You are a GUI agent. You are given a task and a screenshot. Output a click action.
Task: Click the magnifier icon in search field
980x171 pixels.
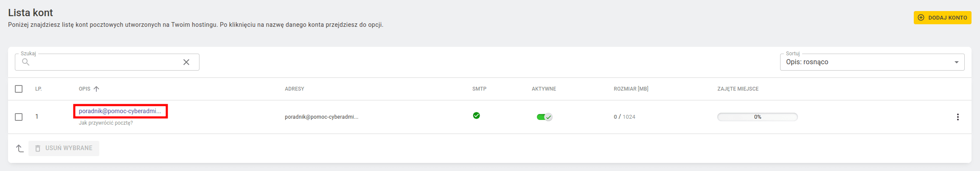[25, 62]
